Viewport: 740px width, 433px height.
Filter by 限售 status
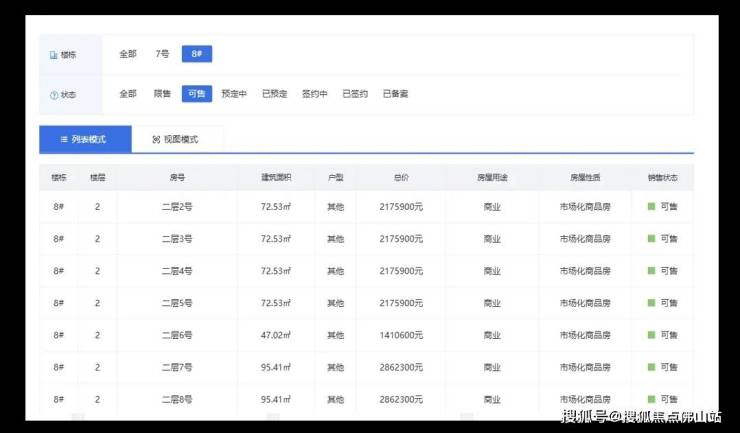point(162,94)
